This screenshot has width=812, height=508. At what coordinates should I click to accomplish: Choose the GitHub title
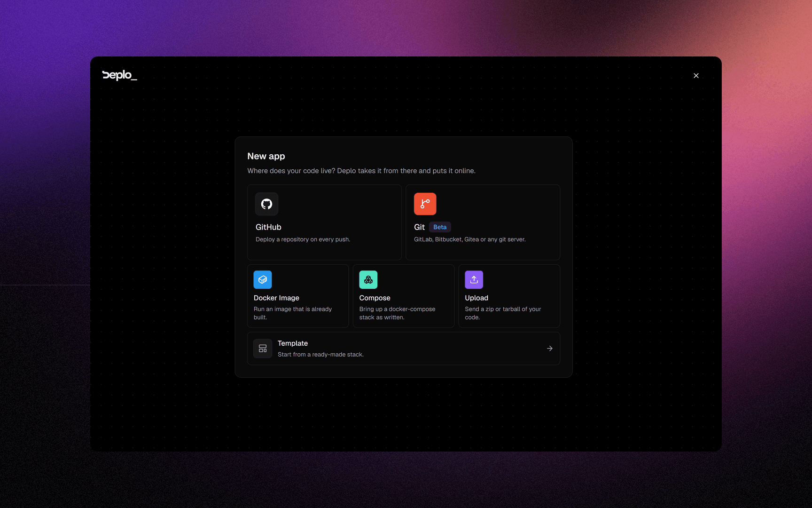click(x=268, y=227)
